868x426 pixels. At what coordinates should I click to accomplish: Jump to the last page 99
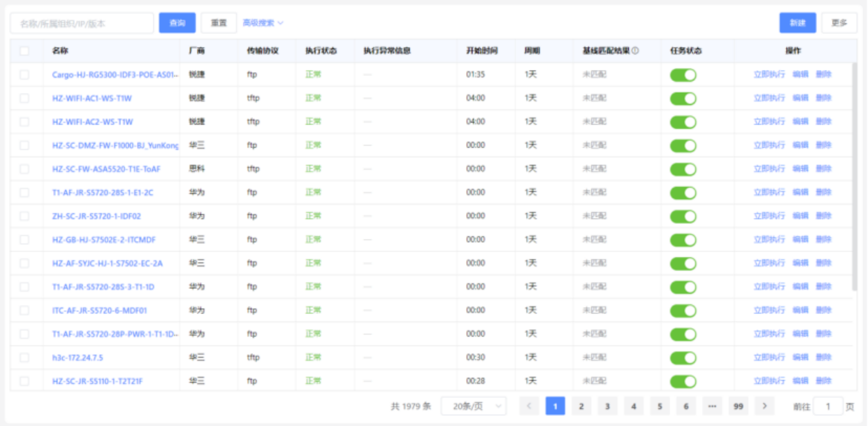click(x=738, y=406)
